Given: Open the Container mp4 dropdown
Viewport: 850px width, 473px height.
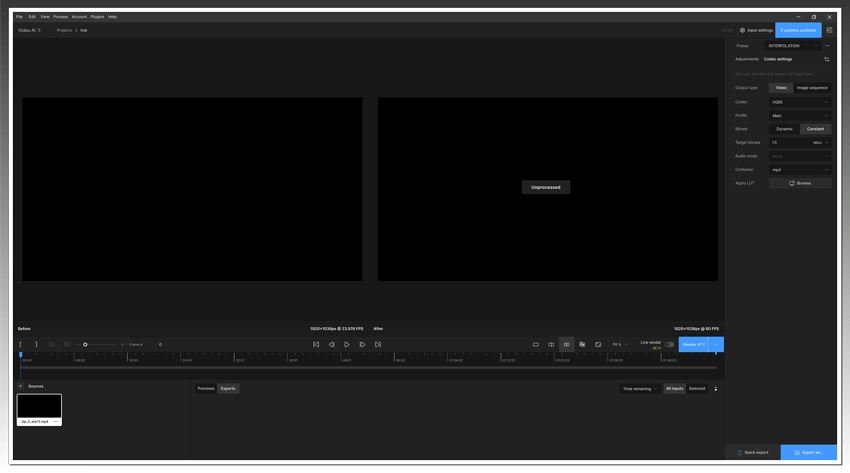Looking at the screenshot, I should pyautogui.click(x=800, y=170).
